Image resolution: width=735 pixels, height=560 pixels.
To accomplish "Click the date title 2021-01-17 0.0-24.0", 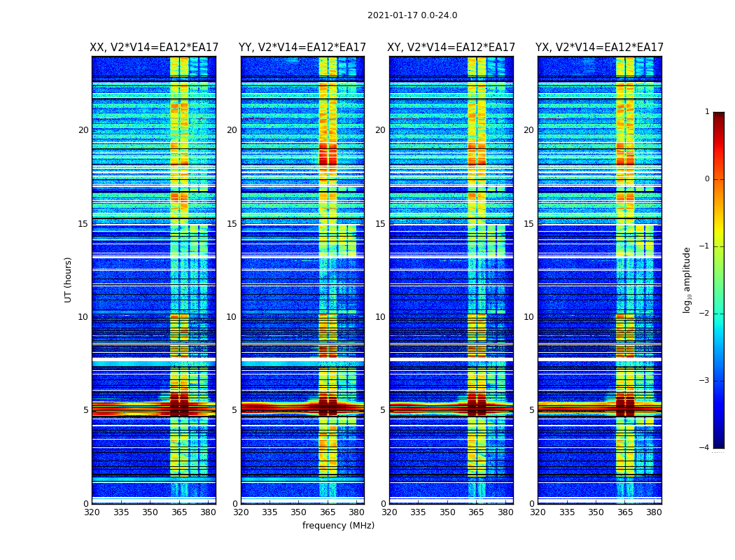I will coord(412,15).
